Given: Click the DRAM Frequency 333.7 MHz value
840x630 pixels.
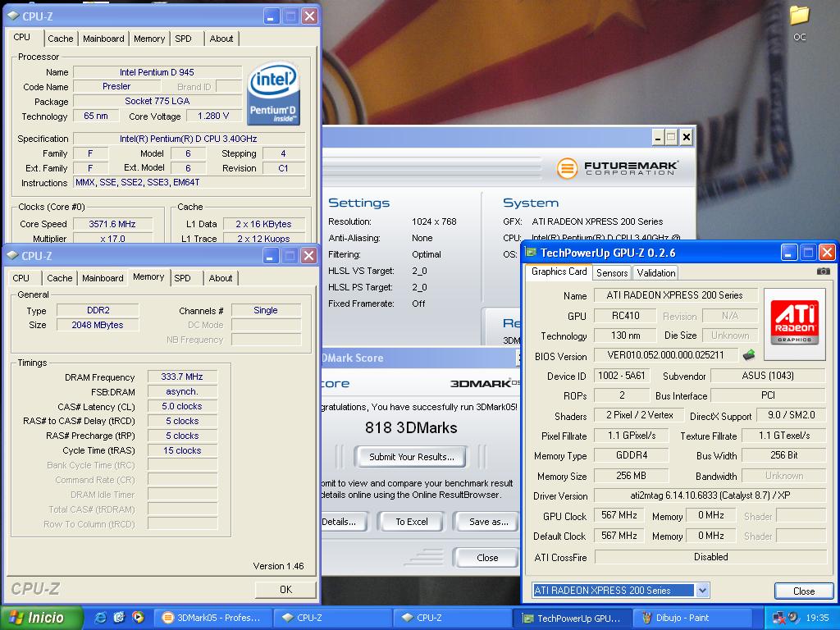Looking at the screenshot, I should [182, 377].
